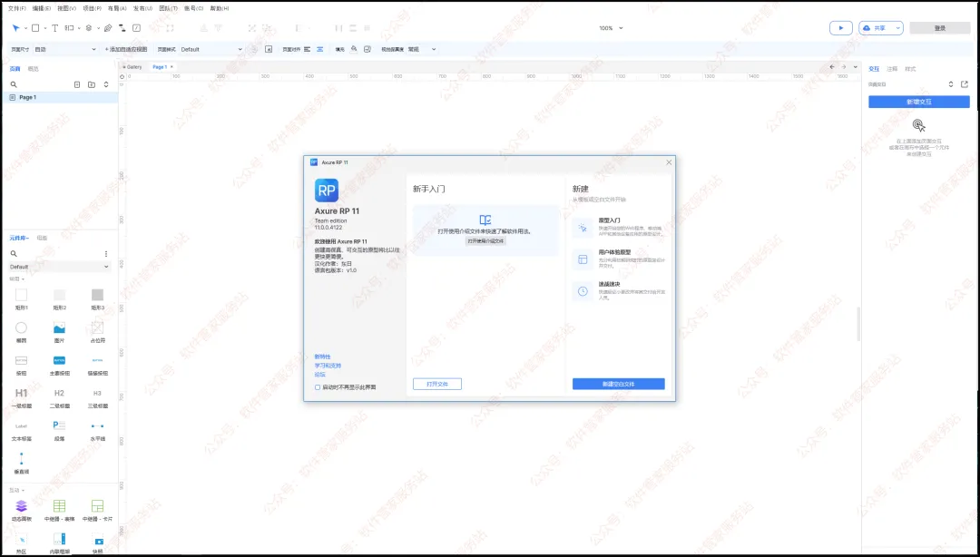Choose the 原型入门 template
The width and height of the screenshot is (980, 557).
(619, 227)
